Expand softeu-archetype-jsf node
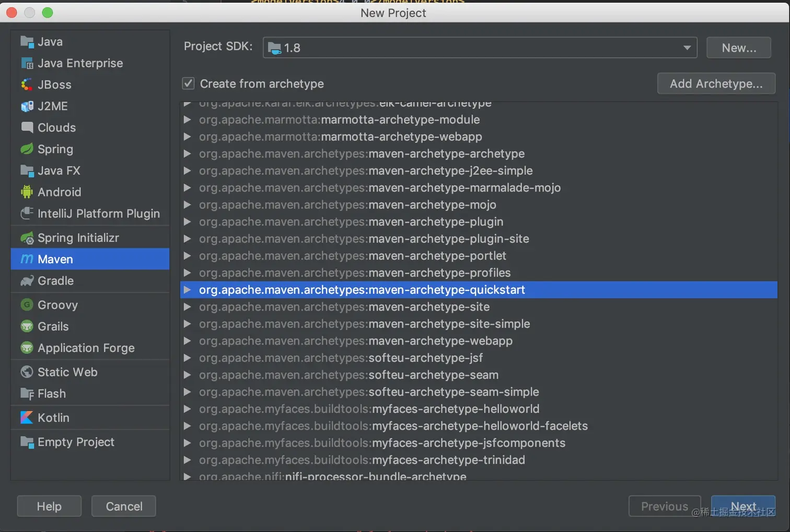This screenshot has height=532, width=790. (x=187, y=358)
